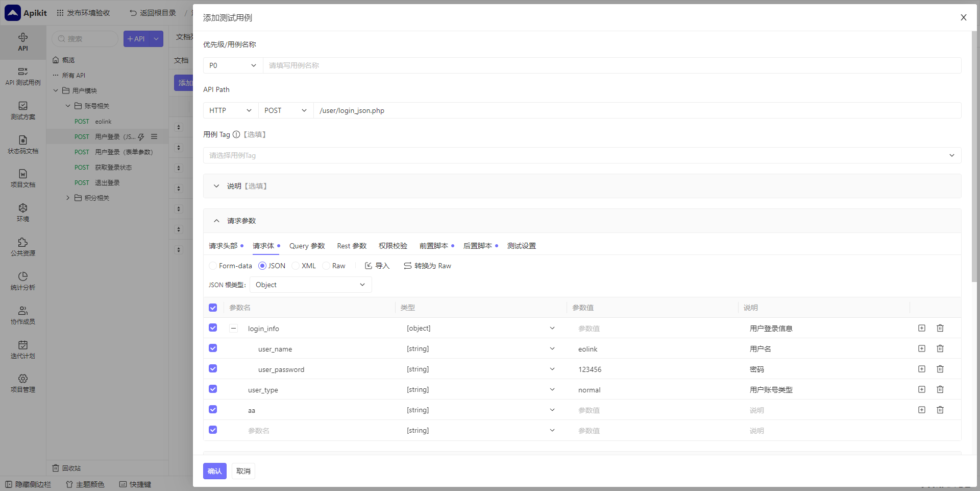Select the Form-data radio button
The image size is (980, 491).
click(213, 266)
